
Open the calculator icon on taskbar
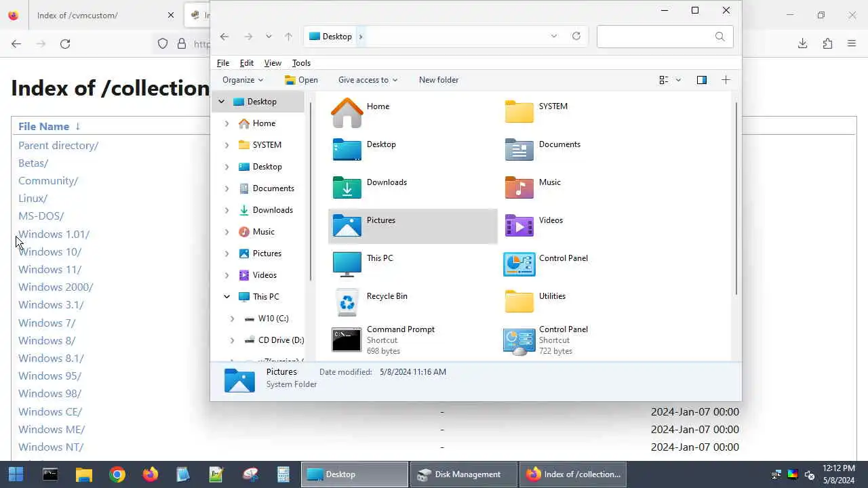point(283,474)
